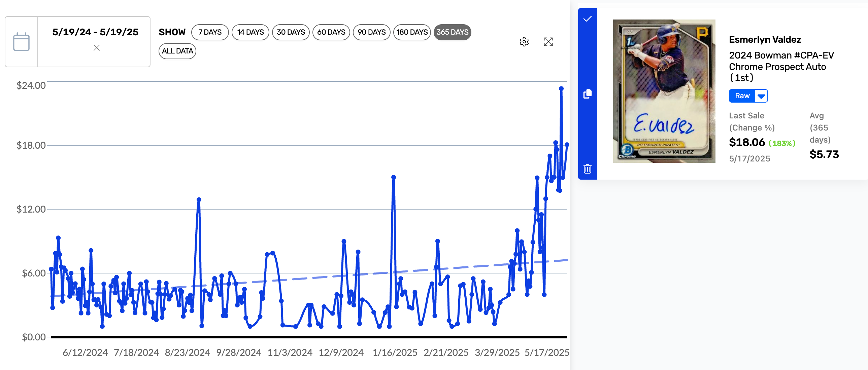Choose the 60 DAYS filter
This screenshot has height=370, width=868.
tap(331, 32)
